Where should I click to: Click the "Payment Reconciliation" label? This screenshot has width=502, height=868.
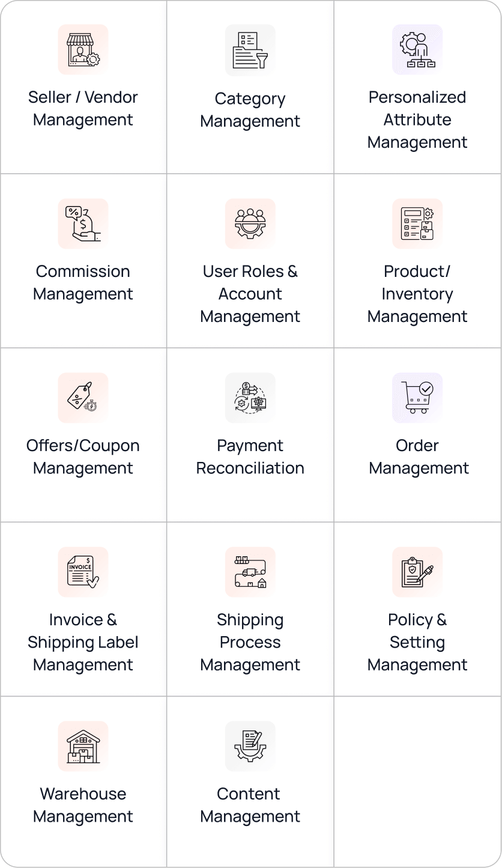tap(250, 457)
